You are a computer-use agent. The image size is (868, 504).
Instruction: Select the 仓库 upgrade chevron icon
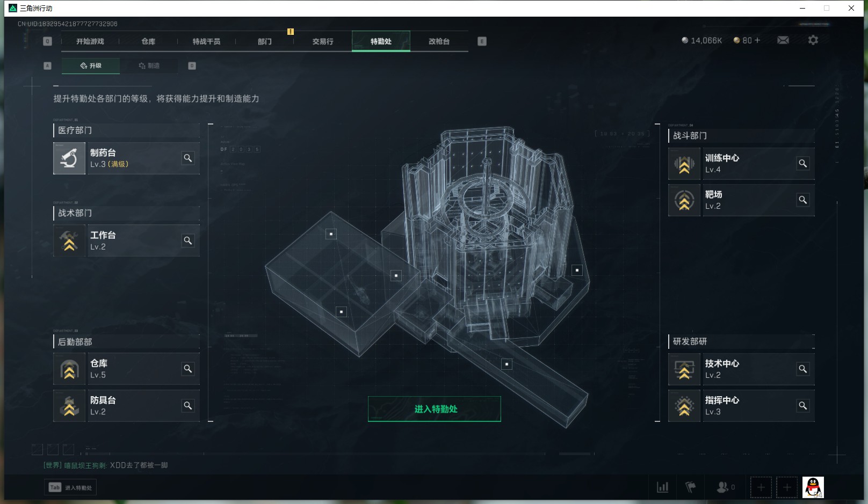pos(69,369)
